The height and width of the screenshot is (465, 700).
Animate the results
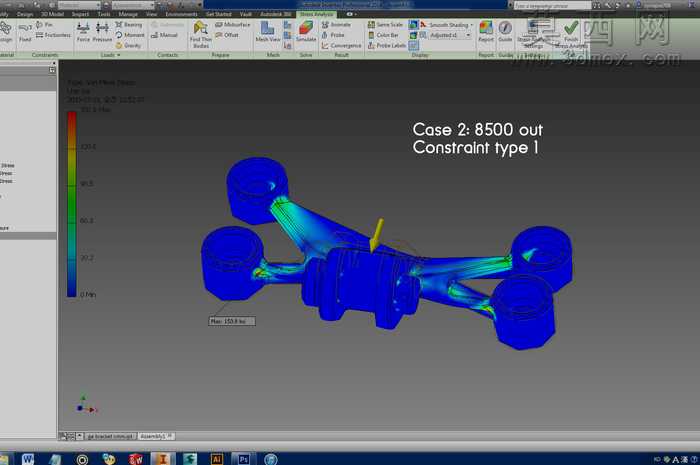336,25
